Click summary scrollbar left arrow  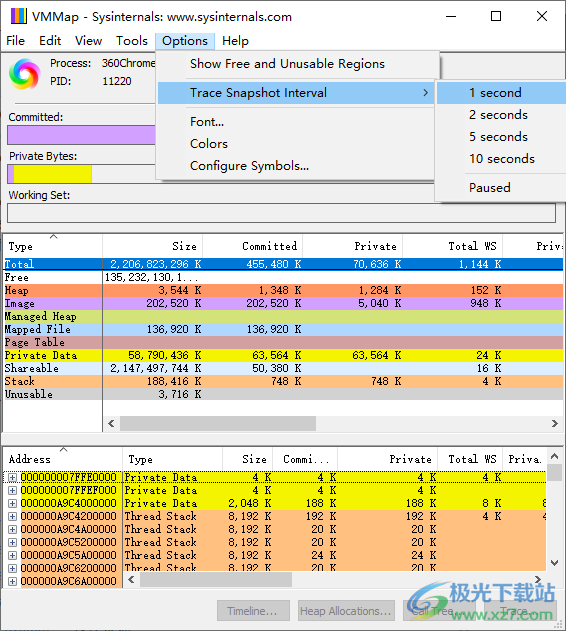point(112,423)
